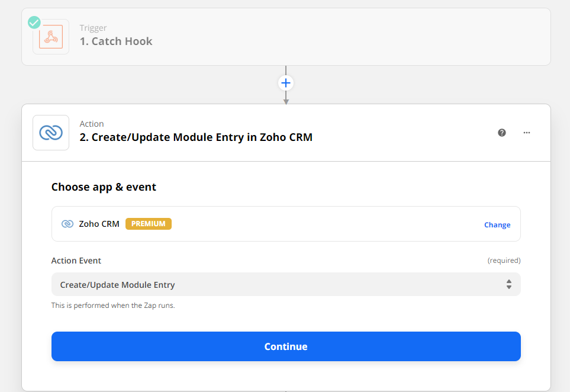Screen dimensions: 570x392
Task: Click the Action label above the step title
Action: [92, 124]
